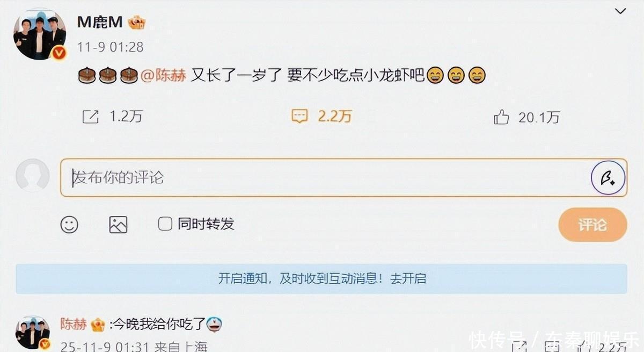Click the 陈赫 commenter name
Image resolution: width=644 pixels, height=352 pixels.
click(x=73, y=324)
